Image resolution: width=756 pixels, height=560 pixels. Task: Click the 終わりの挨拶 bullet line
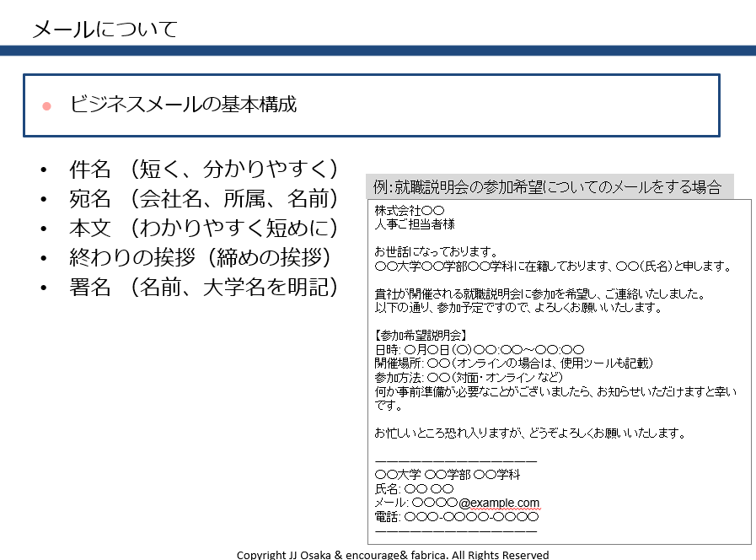pyautogui.click(x=199, y=258)
